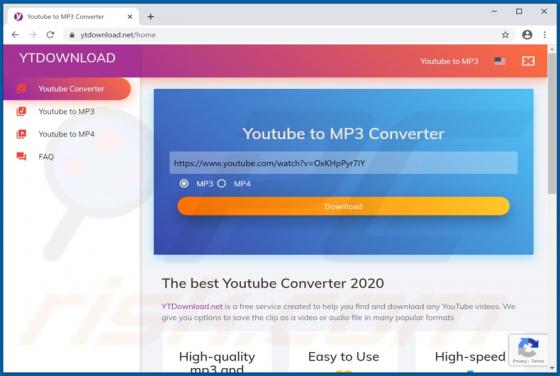Open the Chrome profile avatar icon

pos(527,35)
